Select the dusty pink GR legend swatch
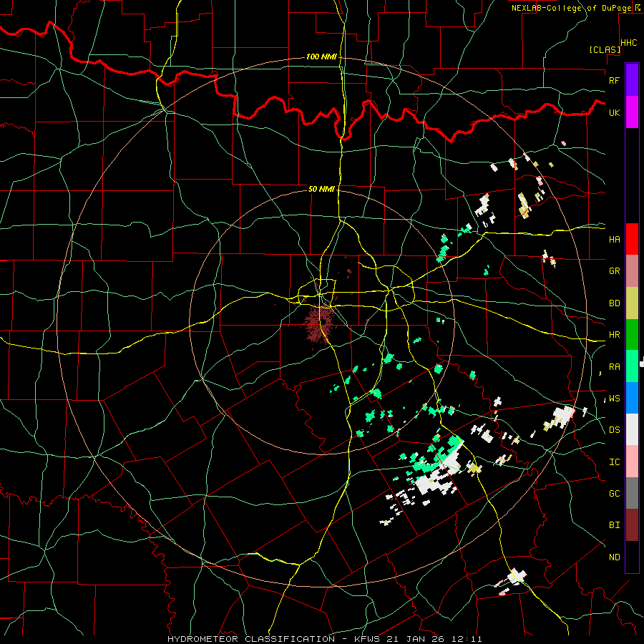 [x=632, y=271]
